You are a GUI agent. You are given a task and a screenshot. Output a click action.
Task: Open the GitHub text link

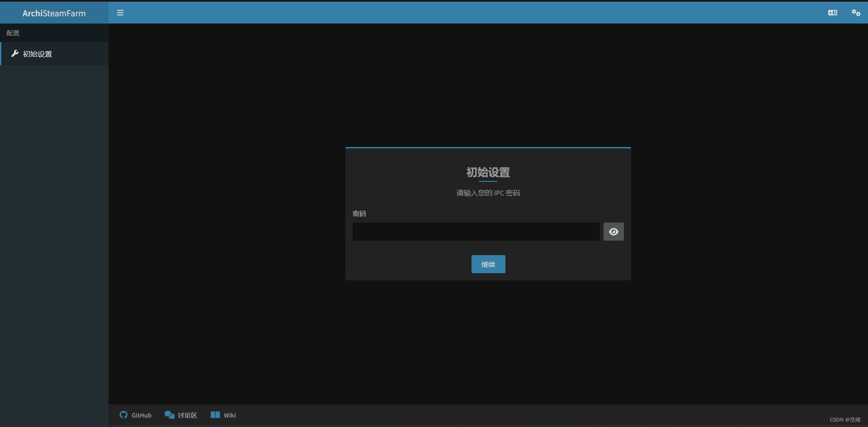click(142, 415)
